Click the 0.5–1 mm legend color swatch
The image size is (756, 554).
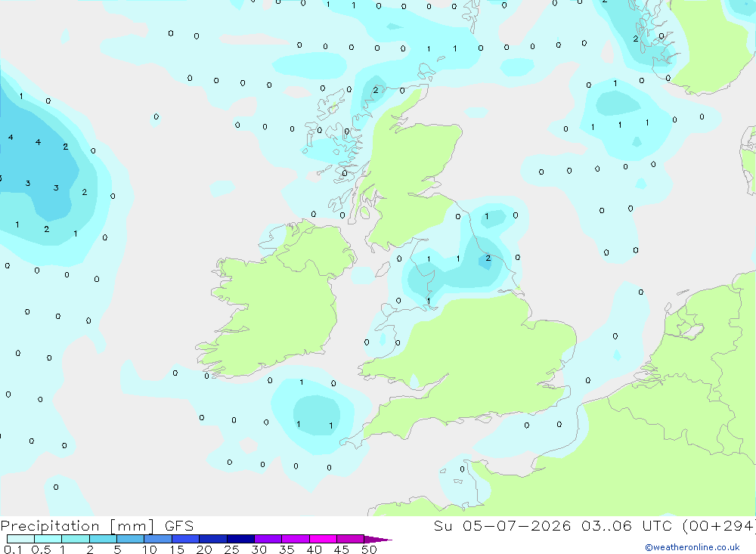48,539
